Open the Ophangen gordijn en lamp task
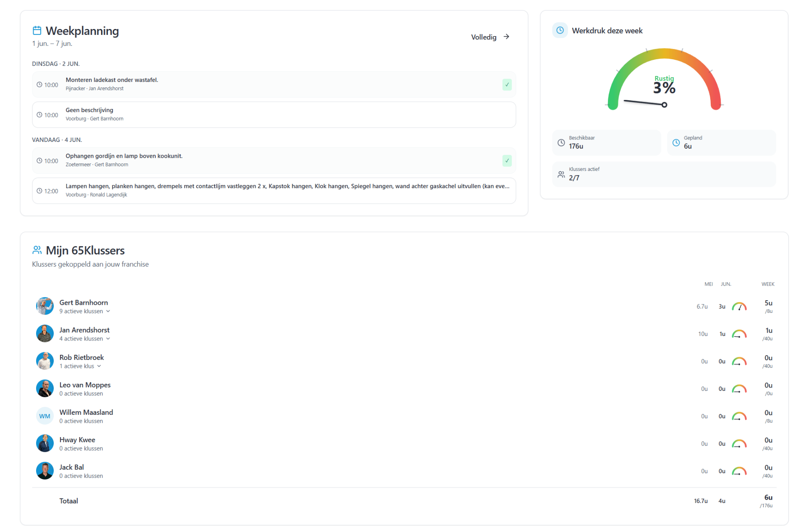Screen dimensions: 806x532 coord(274,160)
